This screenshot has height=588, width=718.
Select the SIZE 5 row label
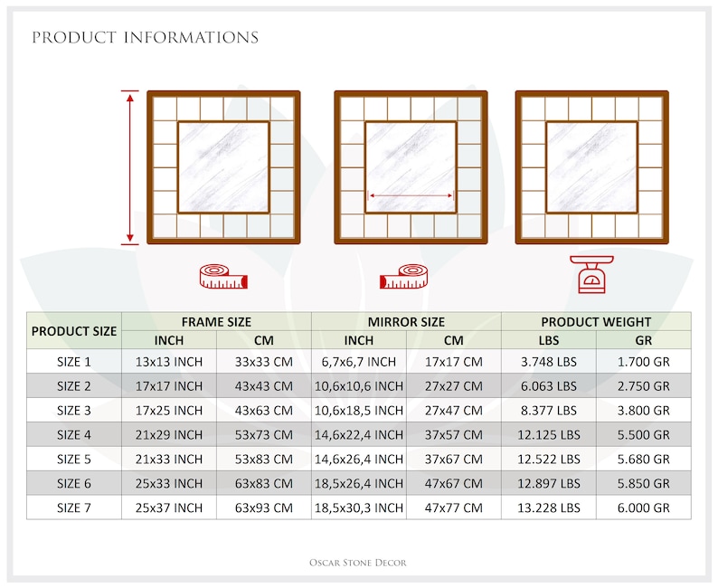click(74, 459)
